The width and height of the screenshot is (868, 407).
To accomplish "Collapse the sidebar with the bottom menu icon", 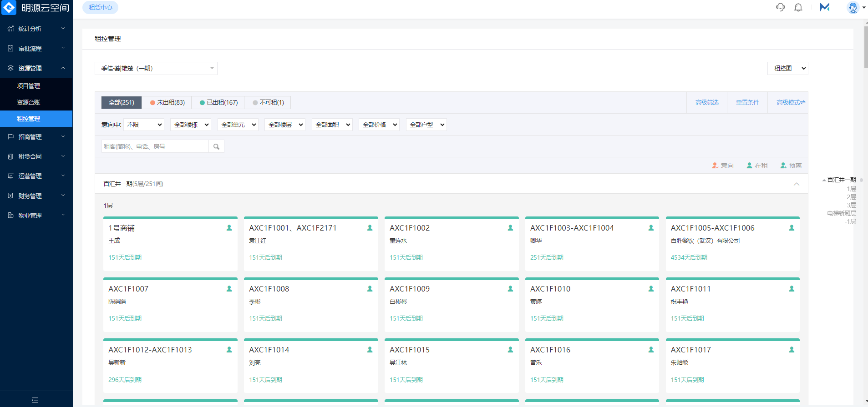I will [x=35, y=400].
